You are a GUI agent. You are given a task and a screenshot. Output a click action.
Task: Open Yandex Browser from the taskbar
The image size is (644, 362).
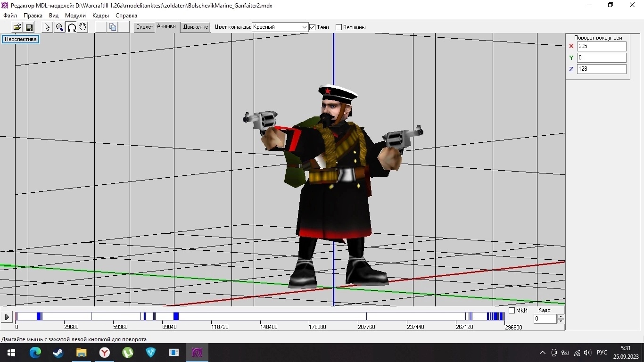pyautogui.click(x=104, y=353)
